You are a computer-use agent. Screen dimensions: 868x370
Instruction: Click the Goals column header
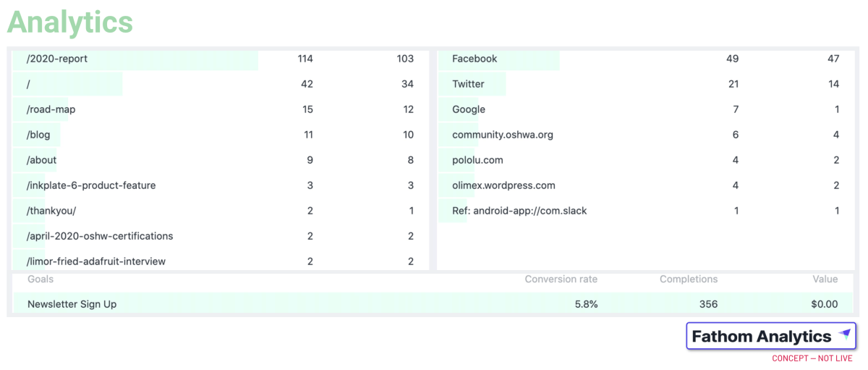(41, 279)
